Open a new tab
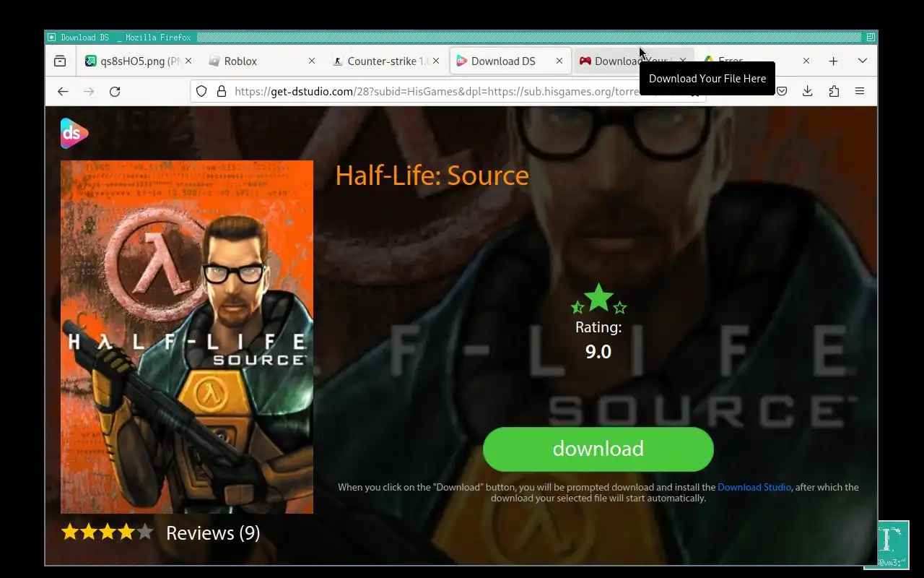Viewport: 924px width, 578px height. [833, 61]
